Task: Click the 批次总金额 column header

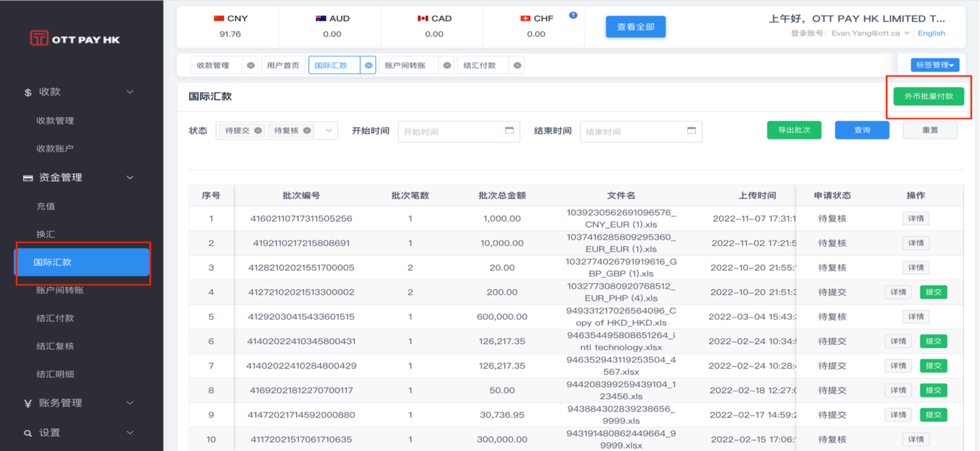Action: click(x=502, y=196)
